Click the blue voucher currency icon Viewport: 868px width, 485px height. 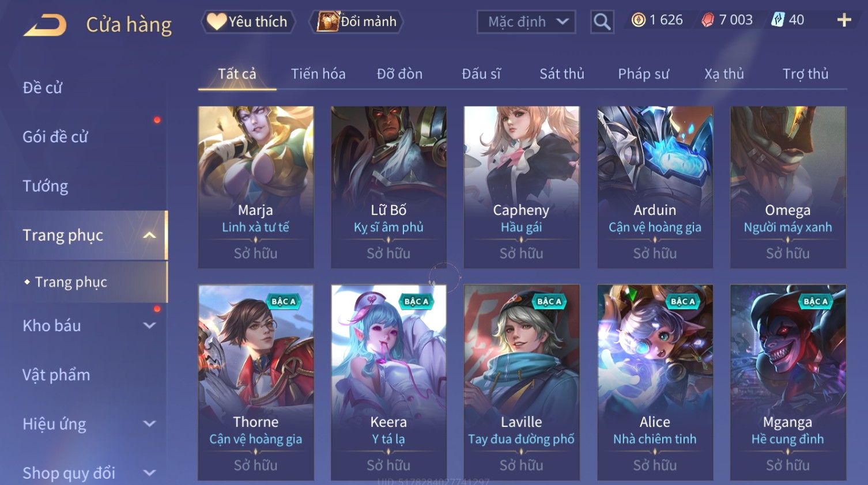(x=778, y=20)
